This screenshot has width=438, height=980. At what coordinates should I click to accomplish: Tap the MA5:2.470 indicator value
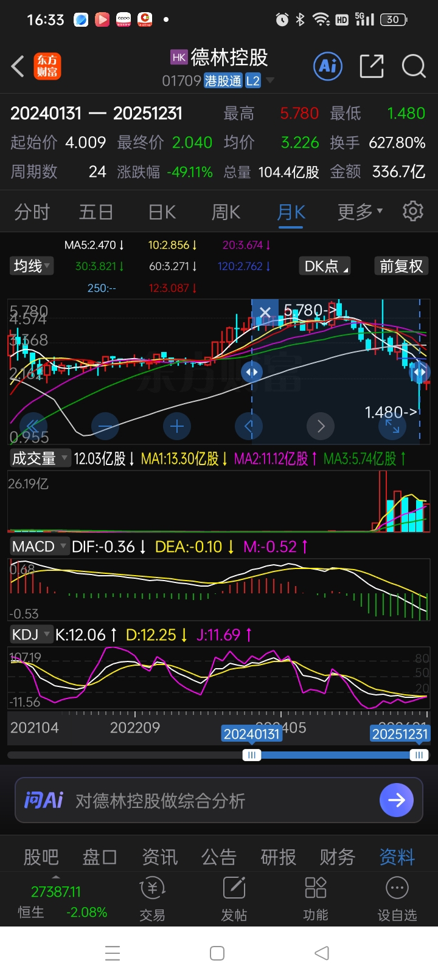pos(94,245)
